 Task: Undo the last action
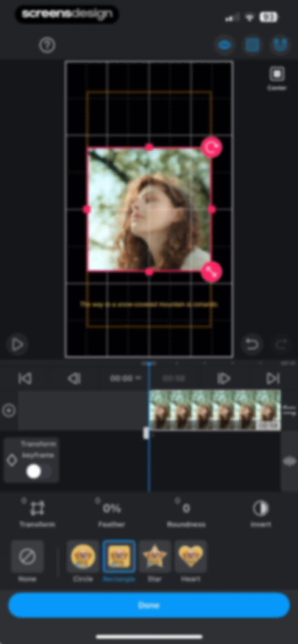[252, 344]
